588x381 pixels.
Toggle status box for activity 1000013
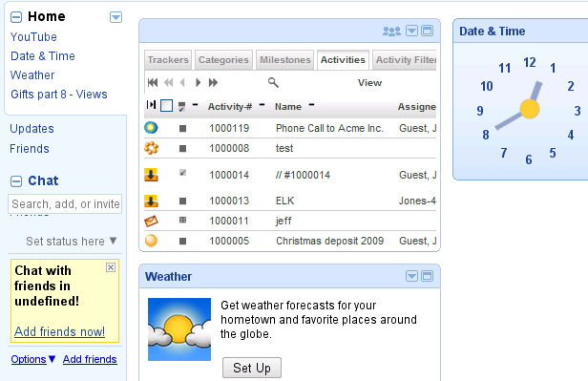tap(182, 201)
